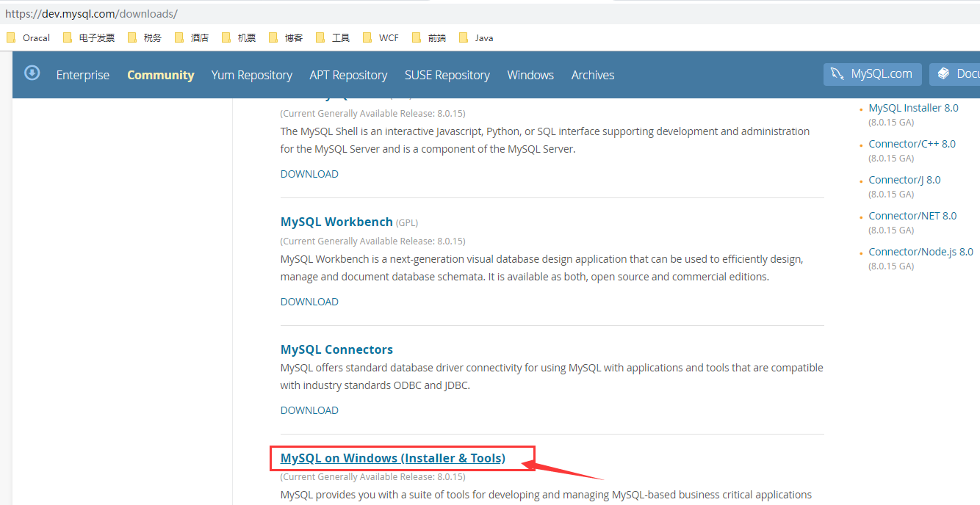Open the 酒店 bookmark folder

[192, 37]
